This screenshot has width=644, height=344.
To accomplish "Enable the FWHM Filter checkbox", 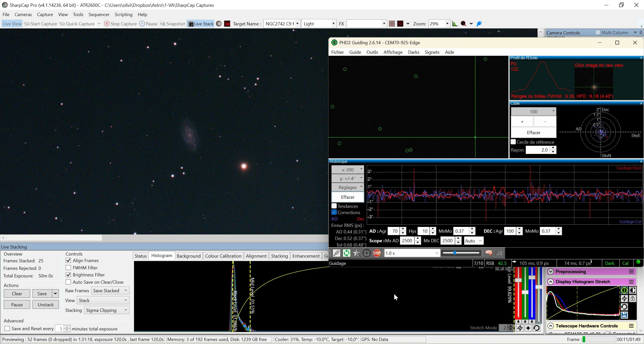I will [68, 268].
